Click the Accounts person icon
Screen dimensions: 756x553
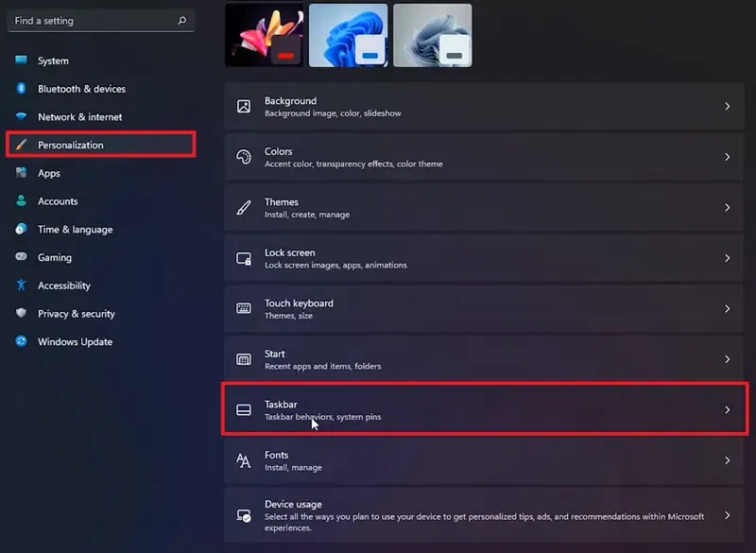[21, 200]
